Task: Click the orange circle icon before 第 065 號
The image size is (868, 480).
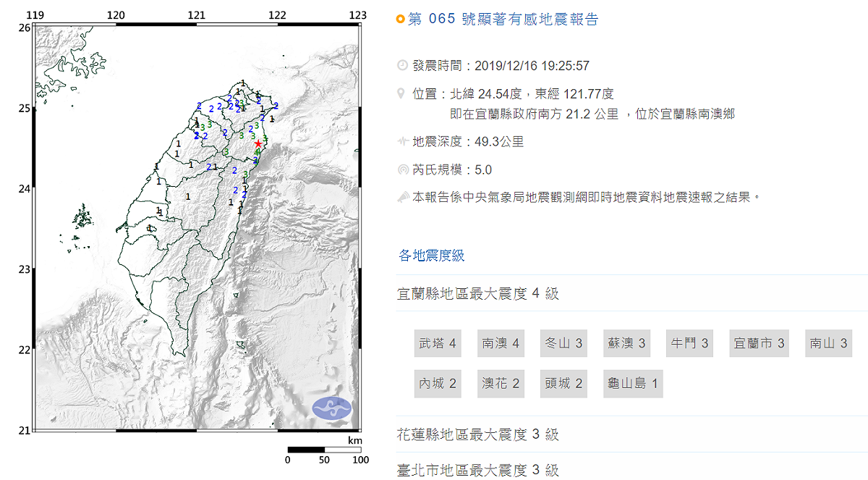Action: [401, 20]
